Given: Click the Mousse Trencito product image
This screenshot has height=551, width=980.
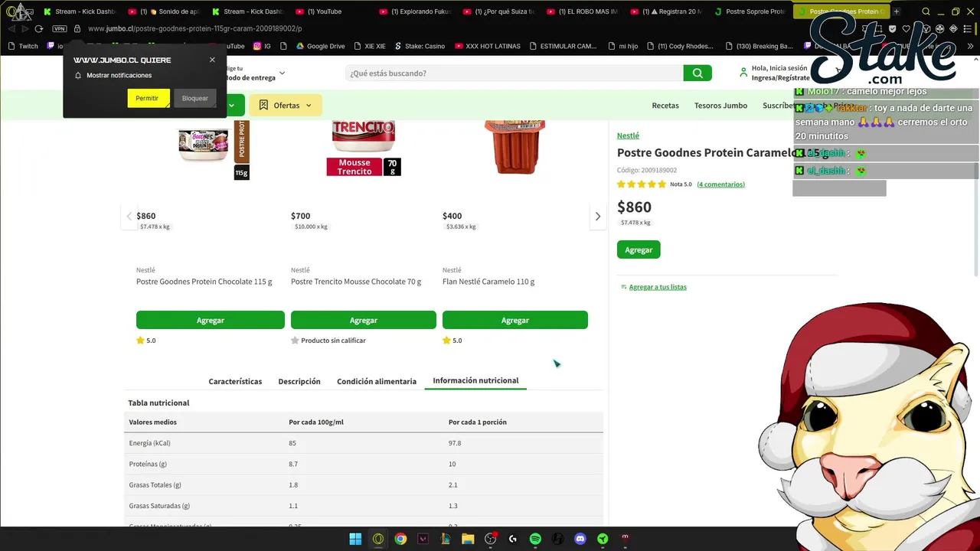Looking at the screenshot, I should (364, 147).
